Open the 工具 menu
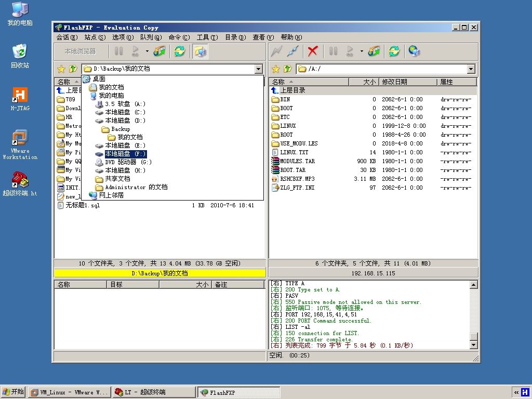This screenshot has width=532, height=399. tap(207, 37)
